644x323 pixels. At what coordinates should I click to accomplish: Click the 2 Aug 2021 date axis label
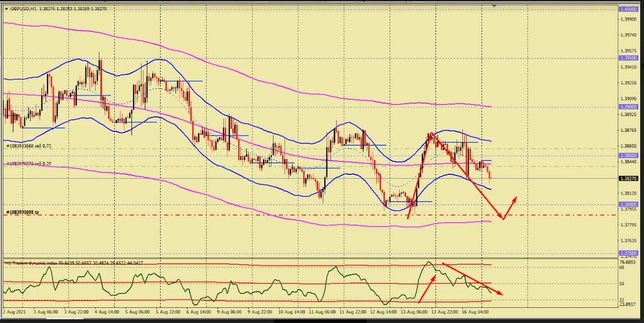tap(14, 311)
